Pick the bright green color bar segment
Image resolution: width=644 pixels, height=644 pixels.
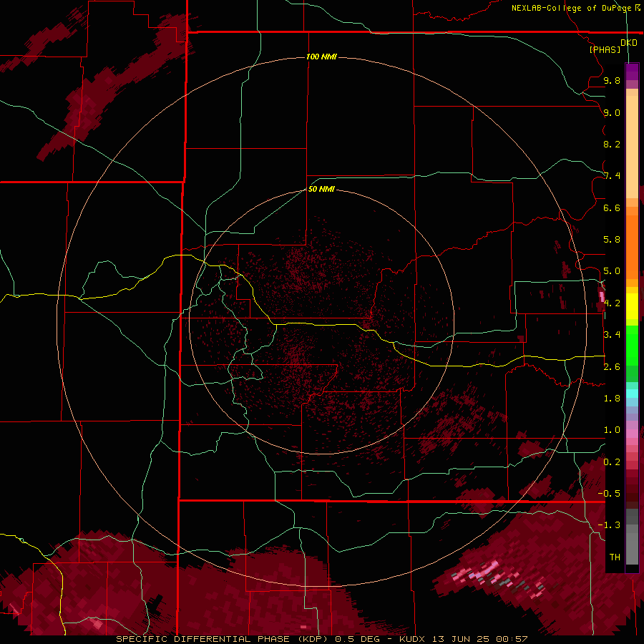click(632, 345)
